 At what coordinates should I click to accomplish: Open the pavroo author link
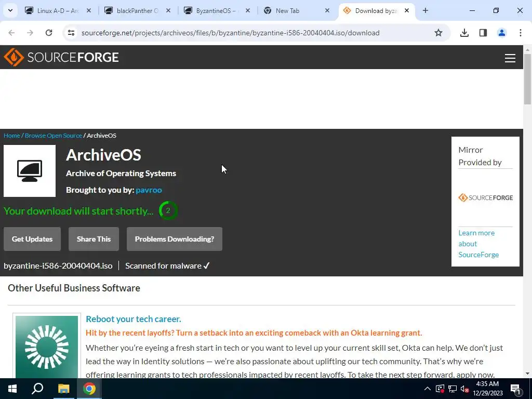point(149,190)
